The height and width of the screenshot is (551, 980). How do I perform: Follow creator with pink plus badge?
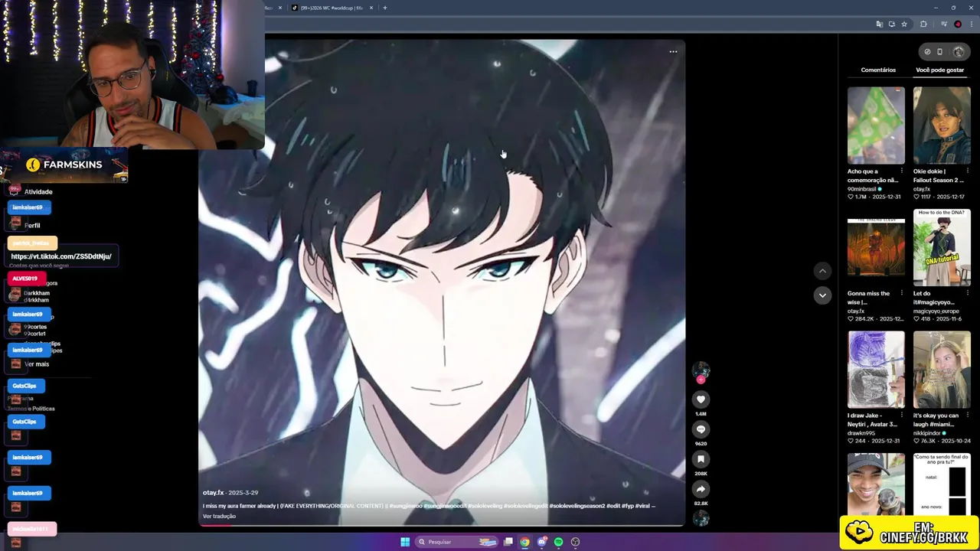[x=701, y=380]
